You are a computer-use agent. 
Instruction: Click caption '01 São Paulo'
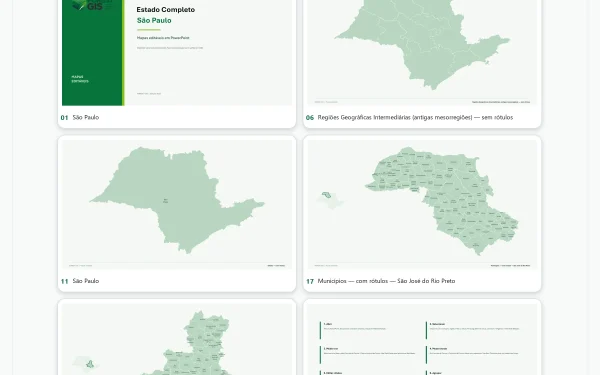[x=80, y=117]
